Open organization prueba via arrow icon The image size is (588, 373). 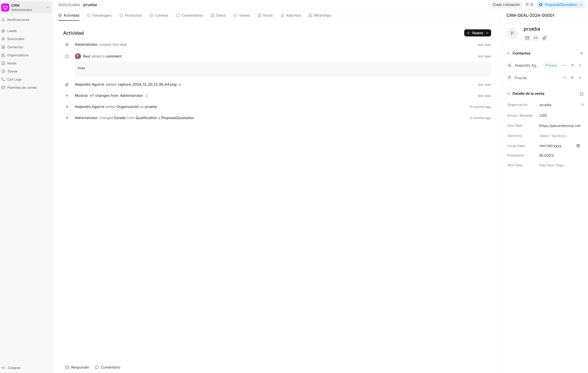[582, 105]
